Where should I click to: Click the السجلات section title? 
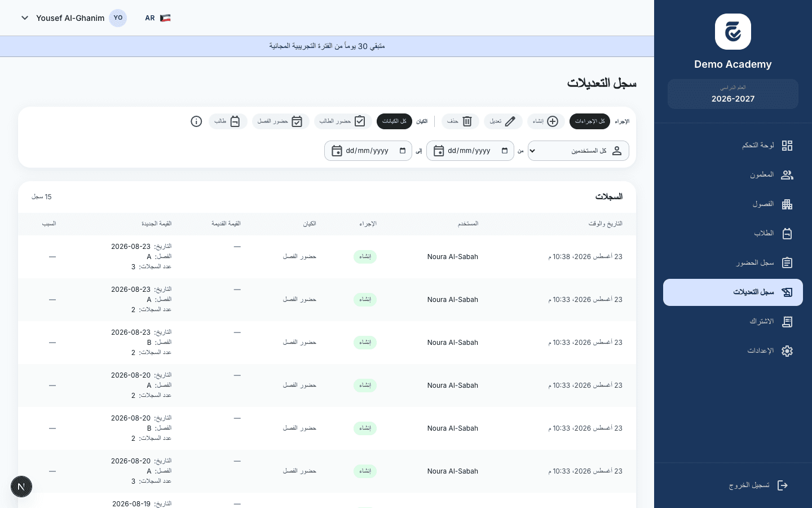click(x=609, y=197)
